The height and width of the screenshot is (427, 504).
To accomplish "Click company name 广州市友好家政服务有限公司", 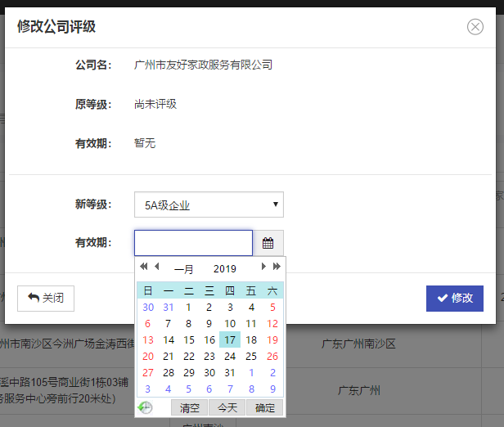I will click(x=203, y=65).
